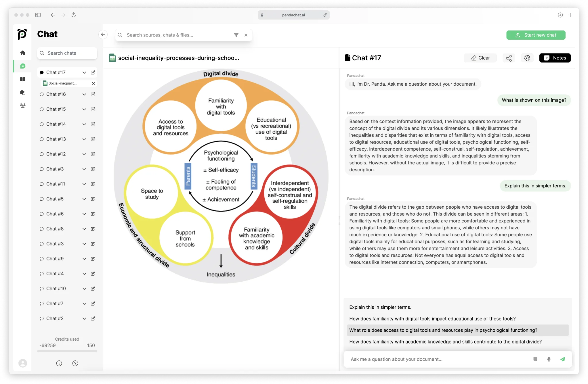Expand Chat #13 chevron
This screenshot has width=588, height=384.
click(84, 139)
